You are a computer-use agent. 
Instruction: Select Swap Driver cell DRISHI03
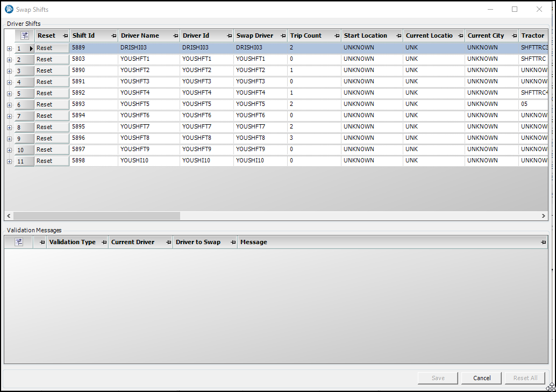260,47
